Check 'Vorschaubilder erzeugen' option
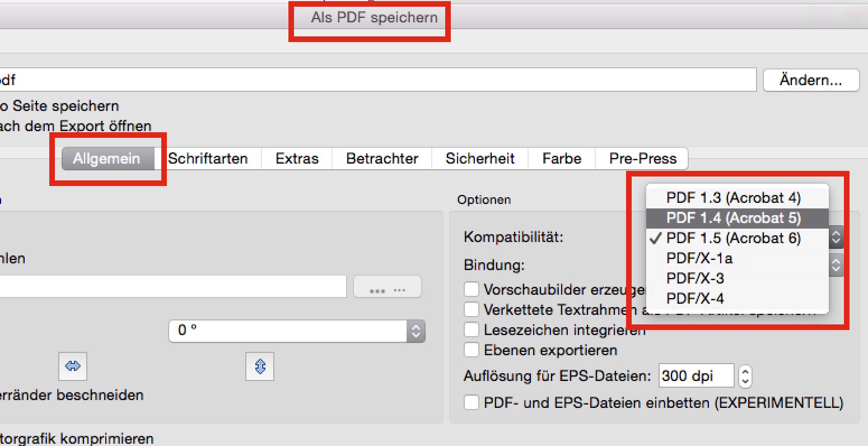Viewport: 868px width, 446px height. pyautogui.click(x=472, y=290)
